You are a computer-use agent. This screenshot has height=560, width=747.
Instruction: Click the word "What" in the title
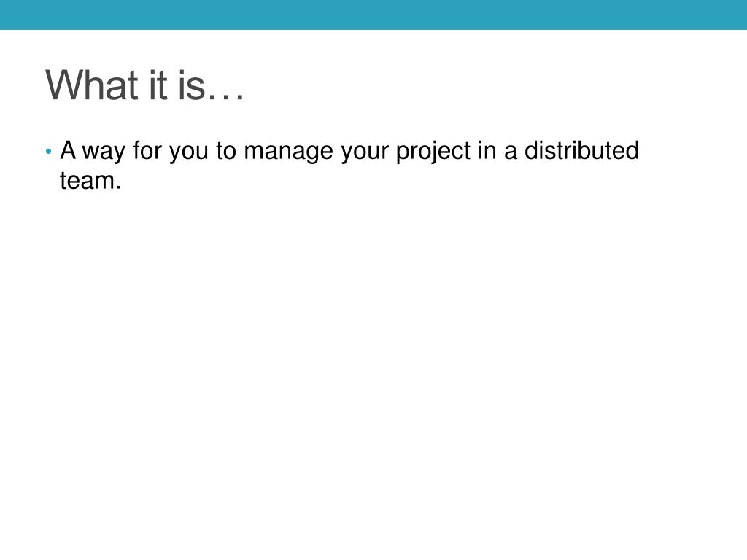(92, 85)
